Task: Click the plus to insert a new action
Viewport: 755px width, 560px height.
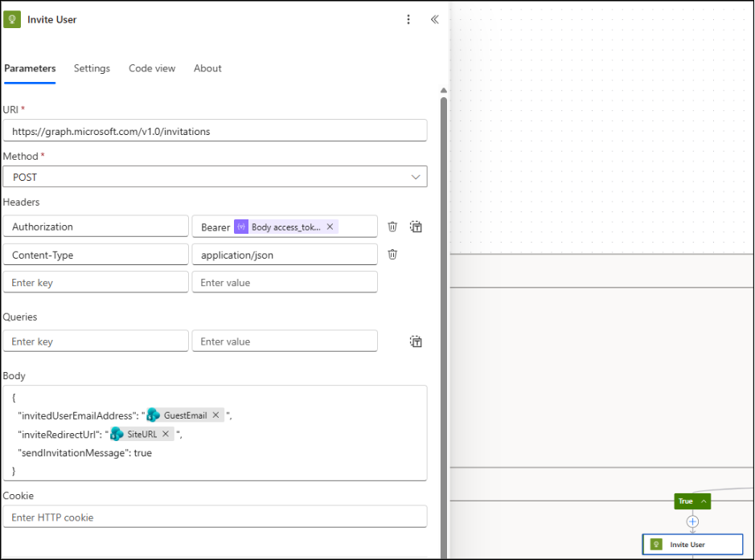Action: coord(692,521)
